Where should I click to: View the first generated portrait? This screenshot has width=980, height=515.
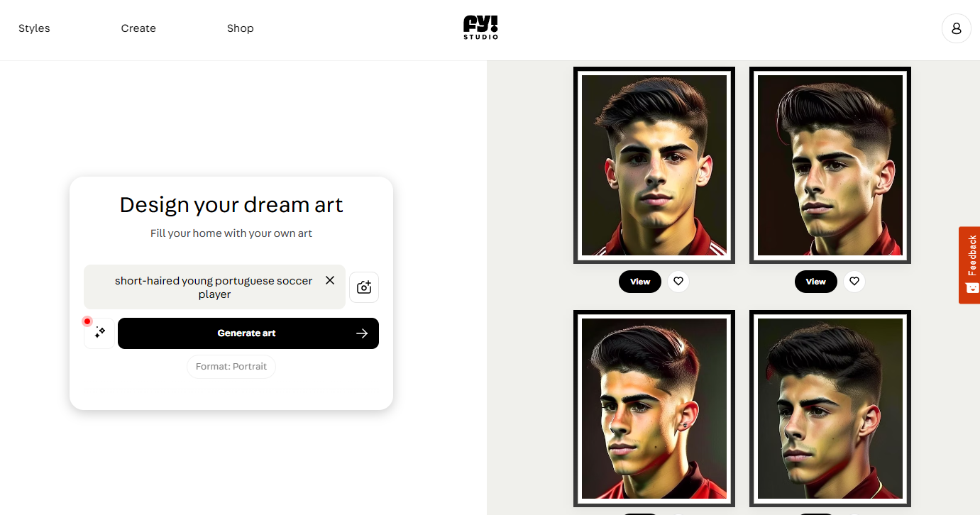coord(640,282)
